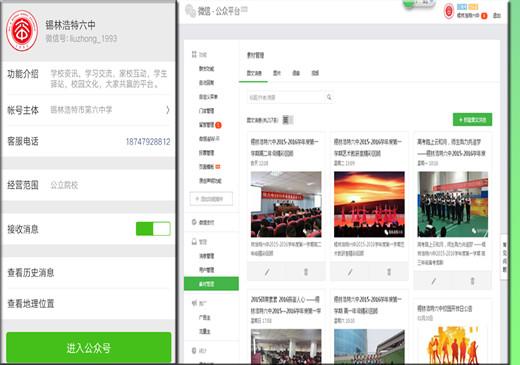Open 用户管理 in sidebar

point(207,270)
